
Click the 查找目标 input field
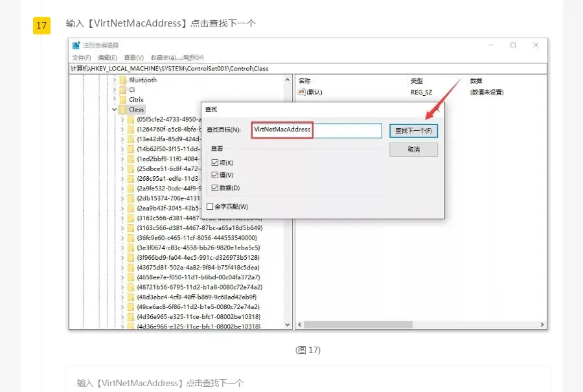[316, 130]
